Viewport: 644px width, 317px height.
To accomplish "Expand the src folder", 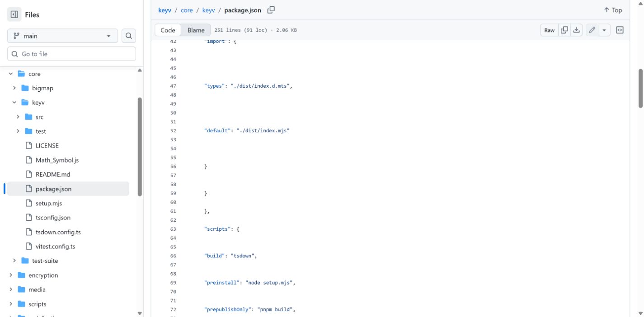I will (x=18, y=117).
